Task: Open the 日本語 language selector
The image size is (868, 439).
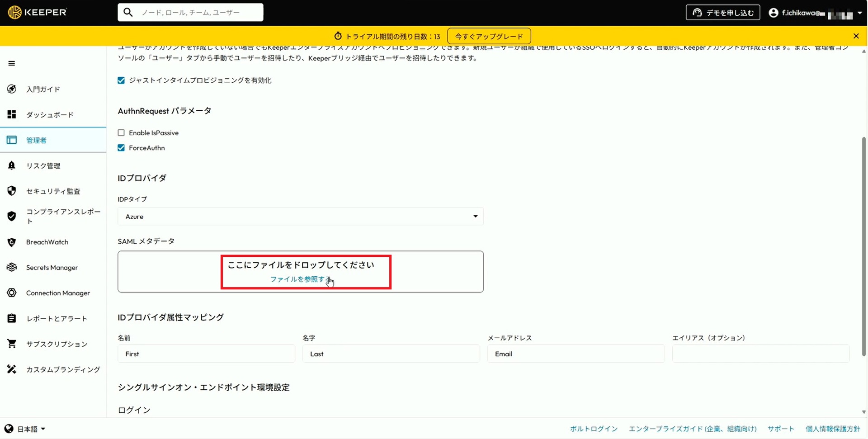Action: click(25, 429)
